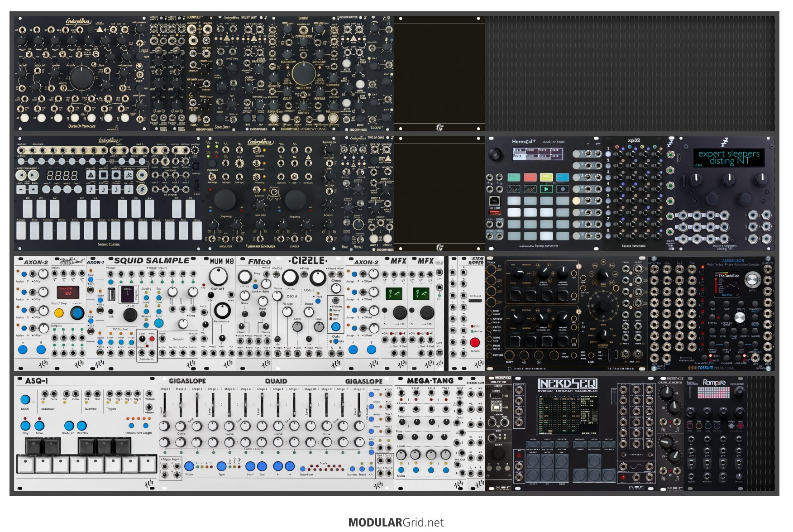This screenshot has width=793, height=532.
Task: Open the MODULARGrid.net link
Action: (396, 522)
